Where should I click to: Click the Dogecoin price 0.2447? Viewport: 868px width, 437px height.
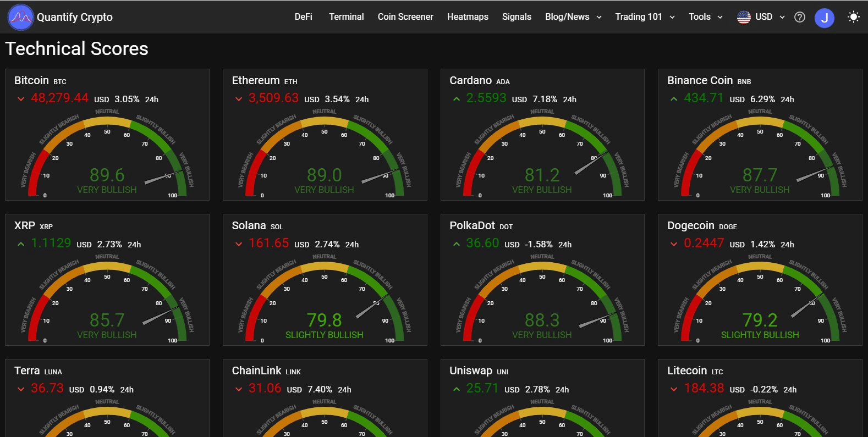pyautogui.click(x=704, y=243)
